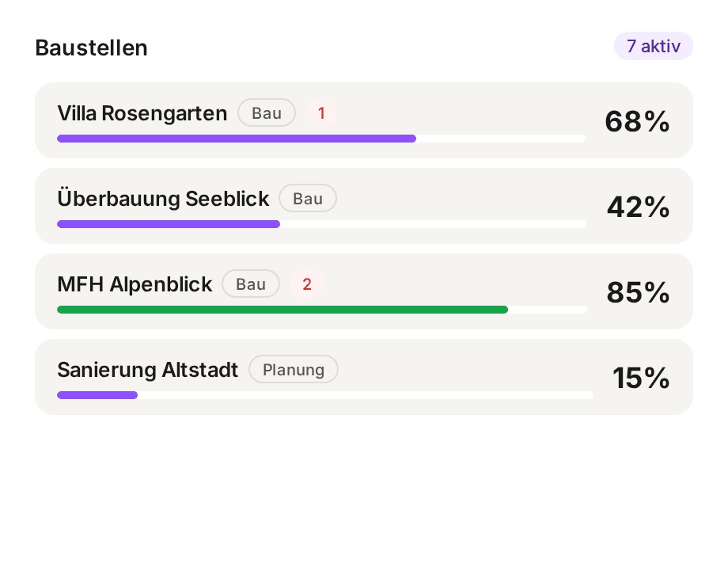
Task: Click the red alert badge on Villa Rosengarten
Action: 321,113
